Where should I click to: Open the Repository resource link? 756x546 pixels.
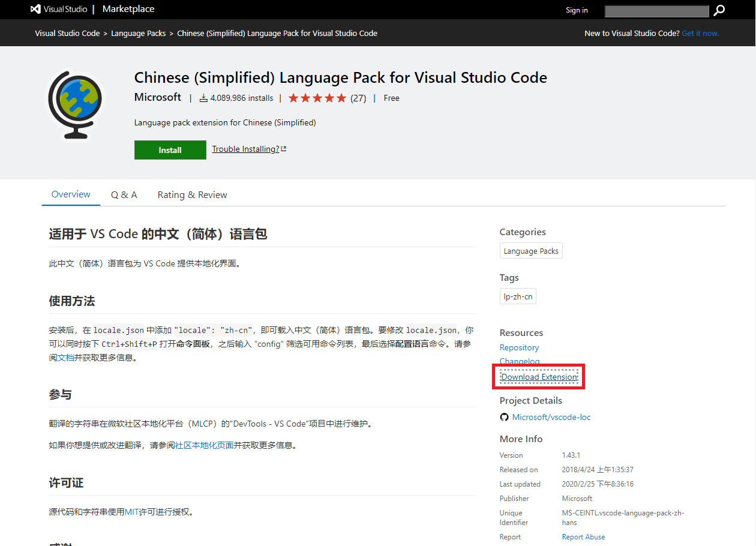click(519, 347)
